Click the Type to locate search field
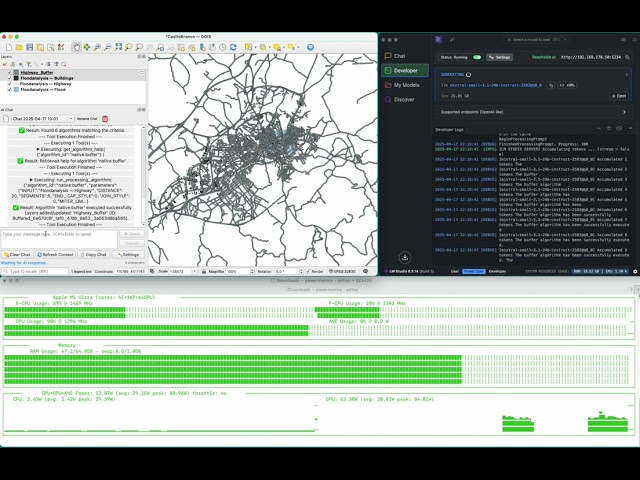 [x=35, y=271]
